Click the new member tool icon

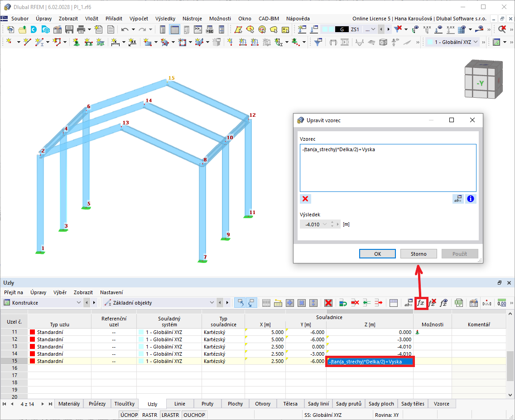pyautogui.click(x=39, y=42)
